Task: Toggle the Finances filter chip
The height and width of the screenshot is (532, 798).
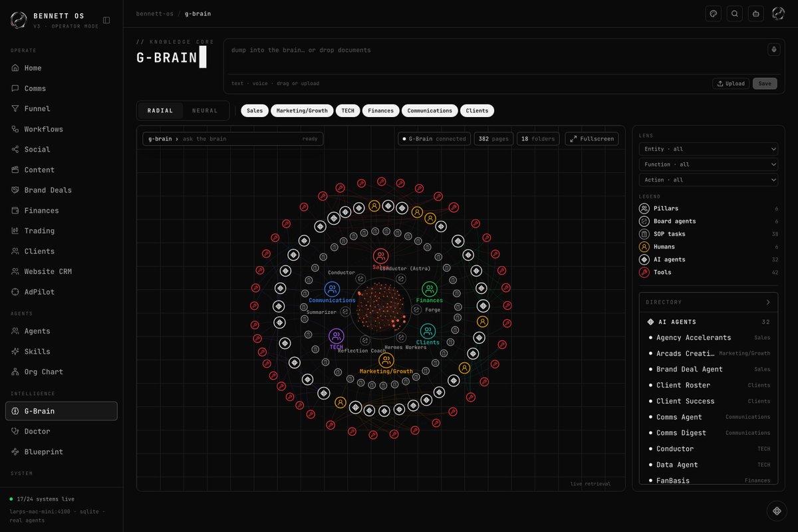Action: [x=380, y=110]
